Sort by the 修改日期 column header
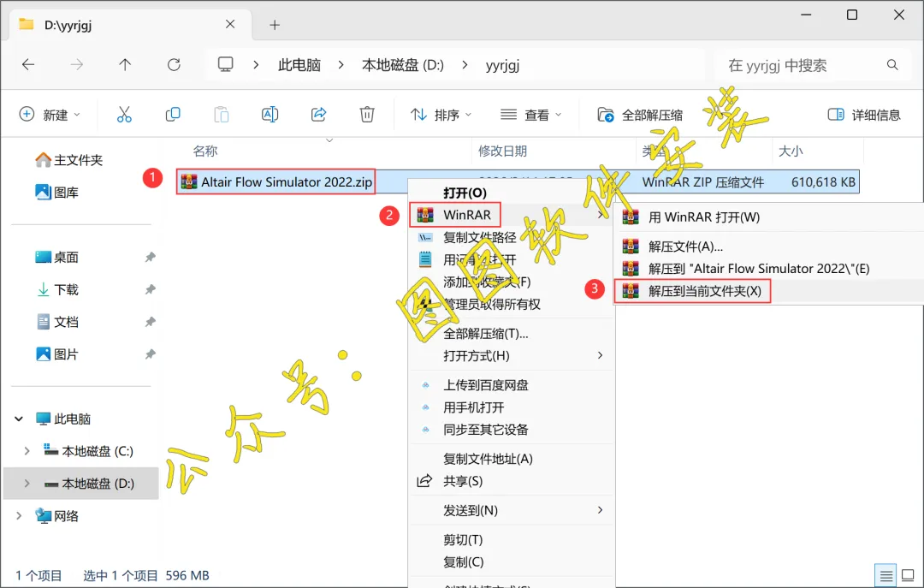 click(x=502, y=151)
